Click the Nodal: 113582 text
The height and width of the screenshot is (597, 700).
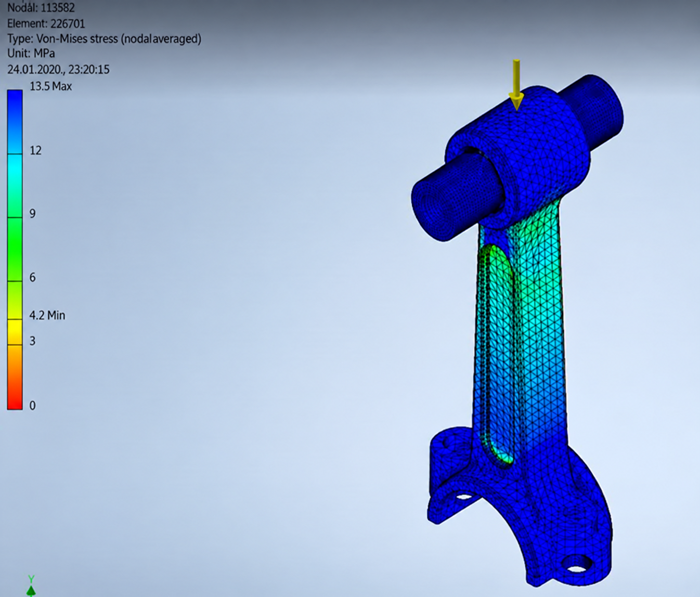[41, 8]
